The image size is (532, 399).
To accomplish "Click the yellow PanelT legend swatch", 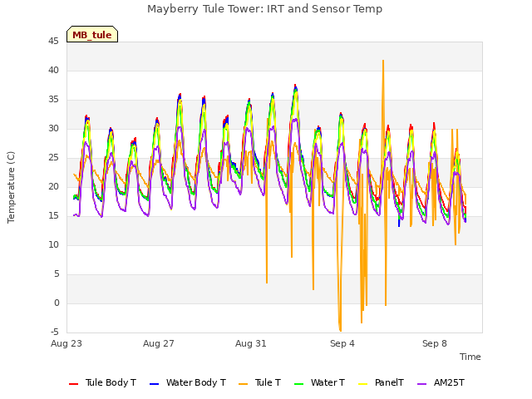I will [363, 384].
